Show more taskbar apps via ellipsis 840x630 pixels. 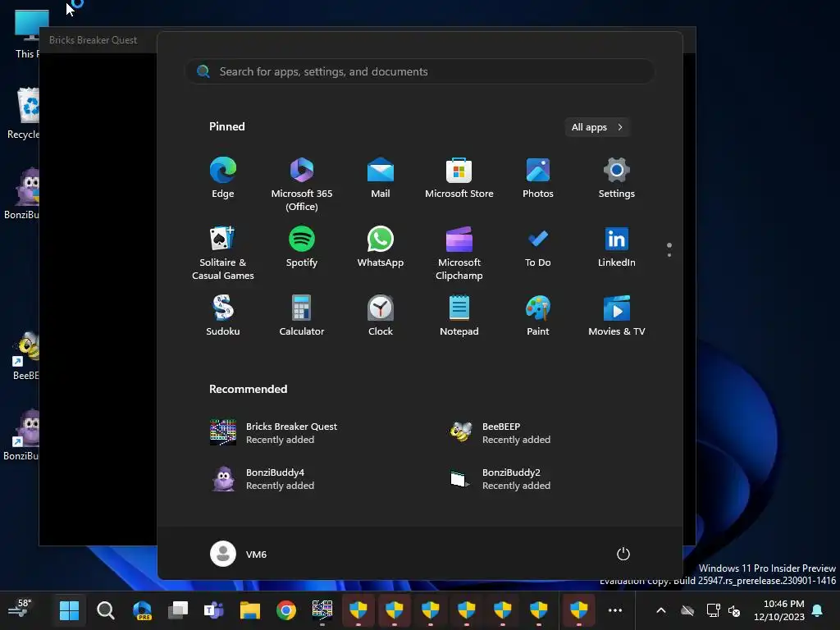pyautogui.click(x=615, y=610)
